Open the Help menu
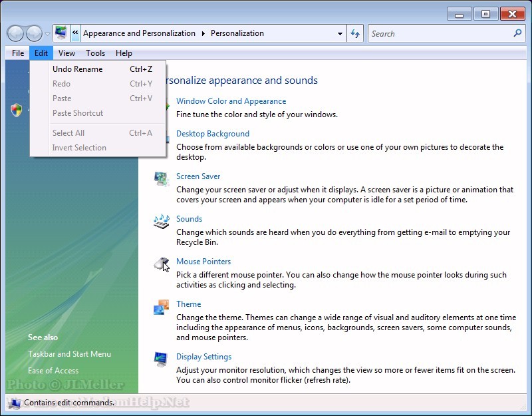Screen dimensions: 532x416 (124, 53)
